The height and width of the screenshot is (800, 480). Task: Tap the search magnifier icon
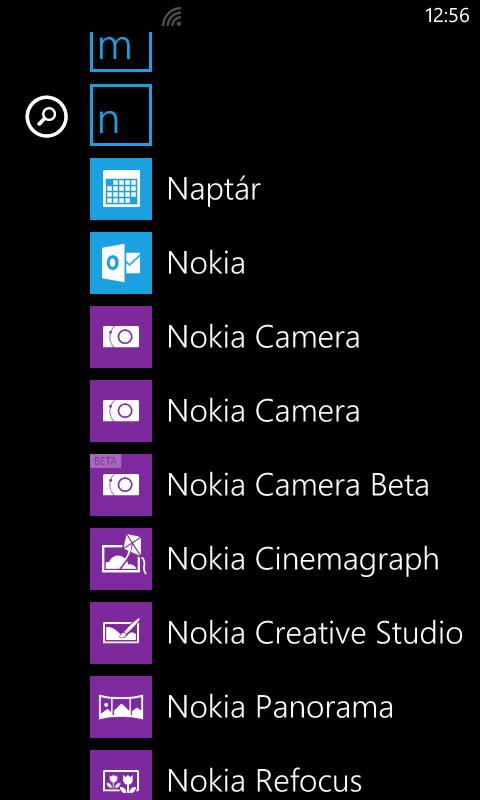[46, 118]
